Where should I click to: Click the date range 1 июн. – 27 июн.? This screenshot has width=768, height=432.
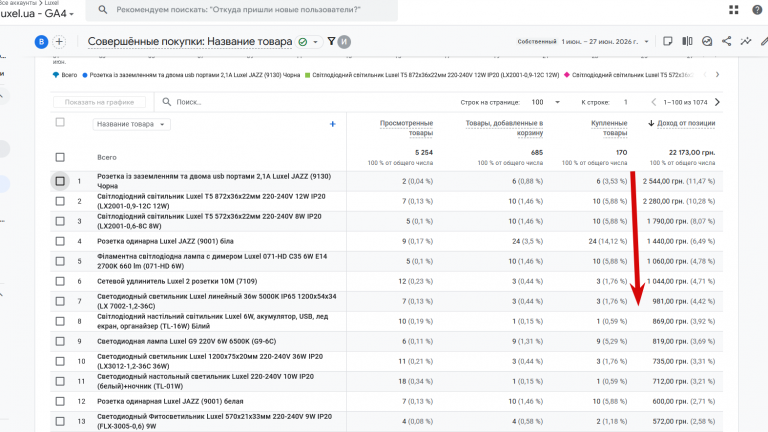600,42
